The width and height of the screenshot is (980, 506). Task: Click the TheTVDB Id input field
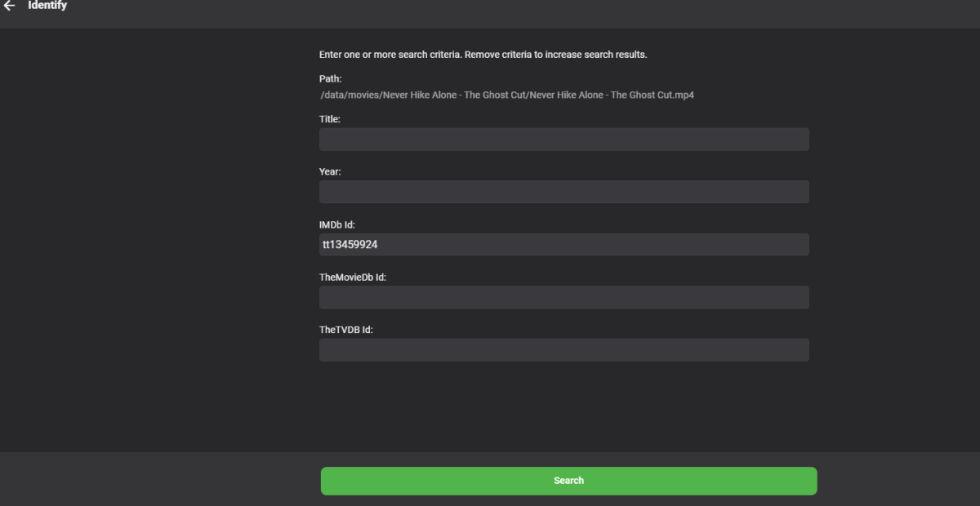(563, 350)
